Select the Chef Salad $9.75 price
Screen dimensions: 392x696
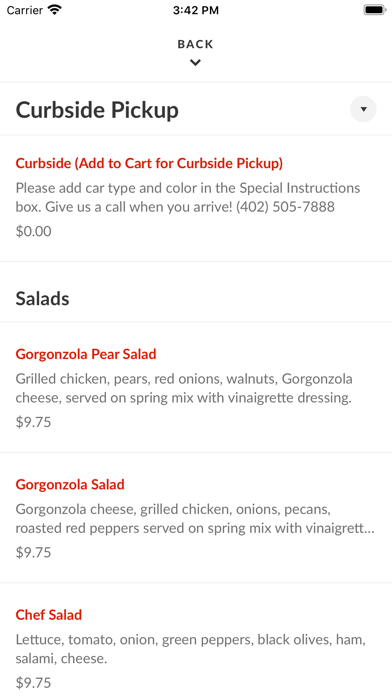(33, 683)
